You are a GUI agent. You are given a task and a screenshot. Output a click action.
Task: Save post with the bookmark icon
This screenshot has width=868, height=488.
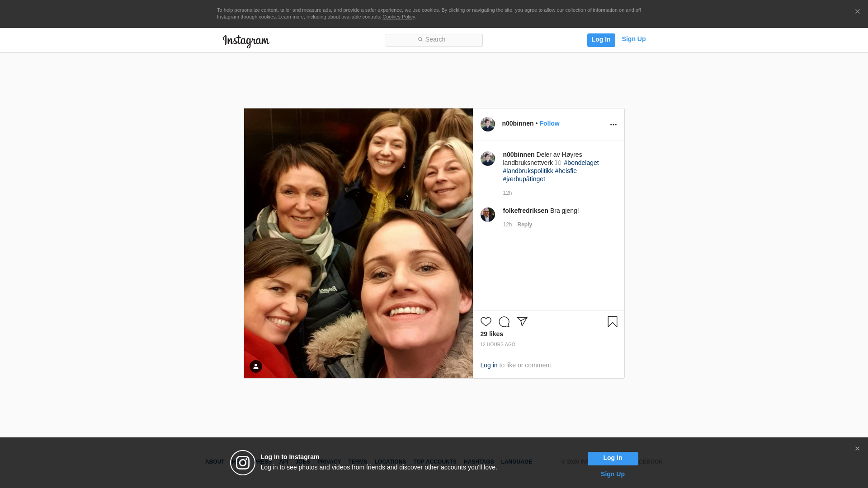[x=612, y=322]
